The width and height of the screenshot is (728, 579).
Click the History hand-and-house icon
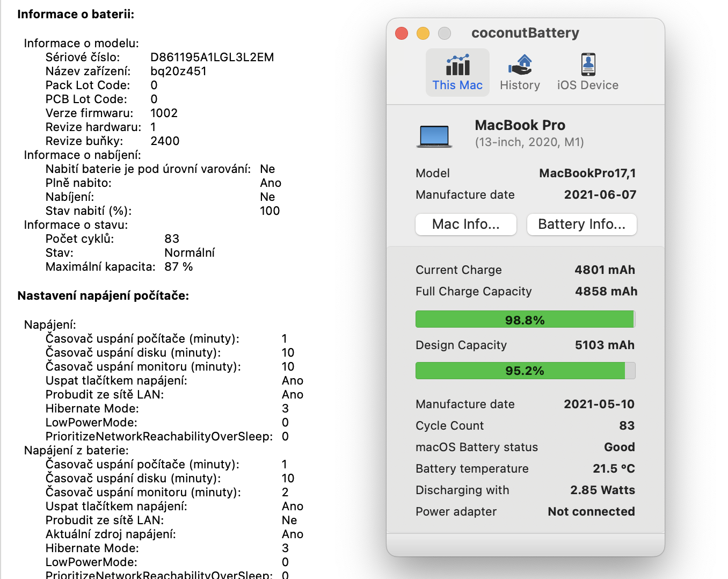[520, 65]
